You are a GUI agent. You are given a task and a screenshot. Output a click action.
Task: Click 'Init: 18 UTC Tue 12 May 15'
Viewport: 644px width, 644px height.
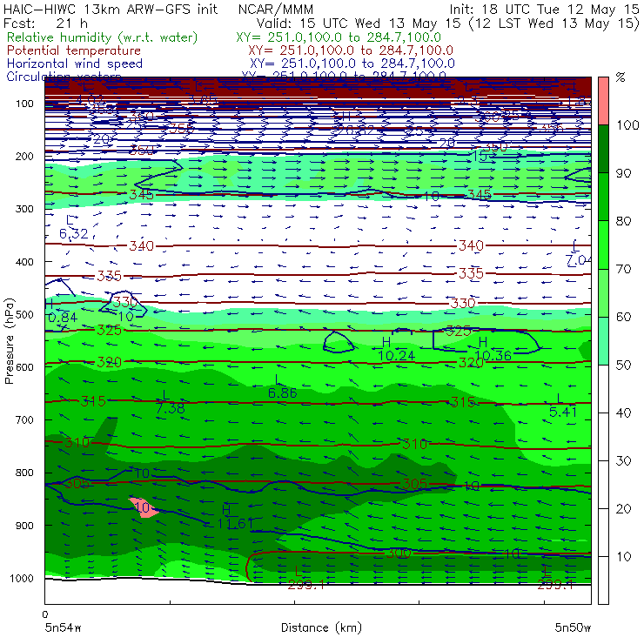point(544,10)
